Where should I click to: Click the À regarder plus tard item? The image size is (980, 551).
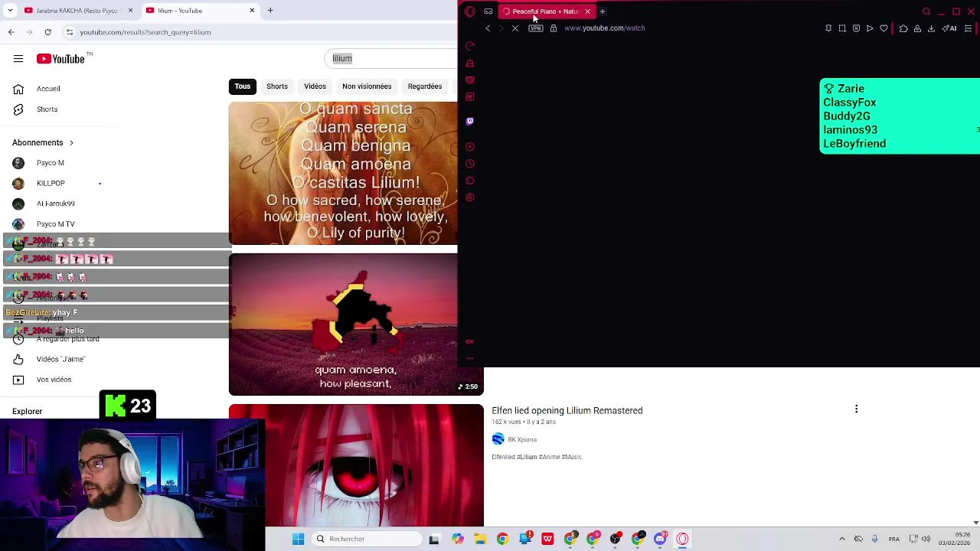pos(67,339)
